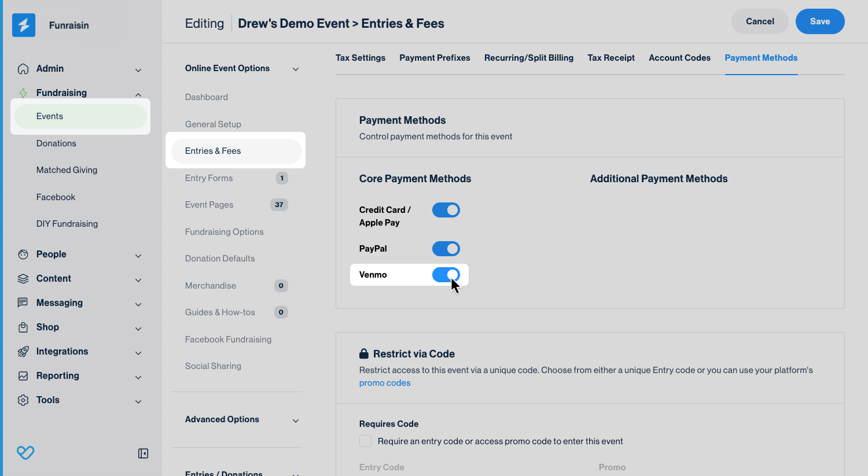Click the Integrations rocket icon

[x=23, y=352]
